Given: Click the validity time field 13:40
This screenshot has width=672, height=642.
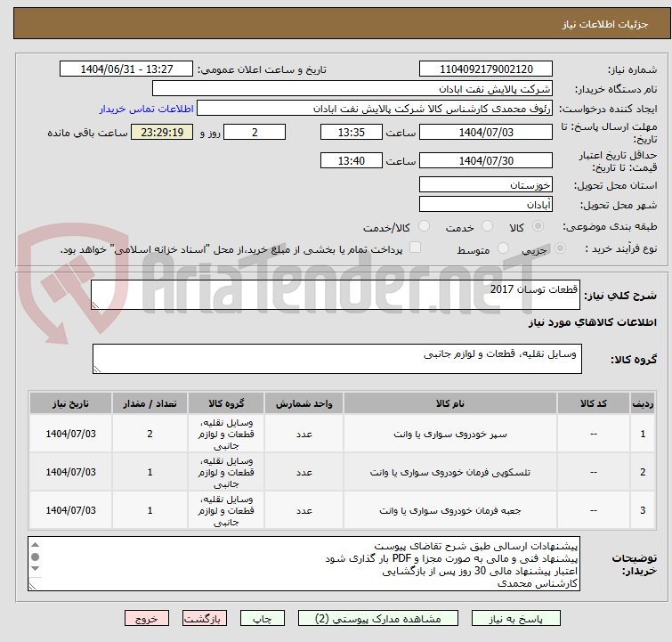Looking at the screenshot, I should 351,161.
